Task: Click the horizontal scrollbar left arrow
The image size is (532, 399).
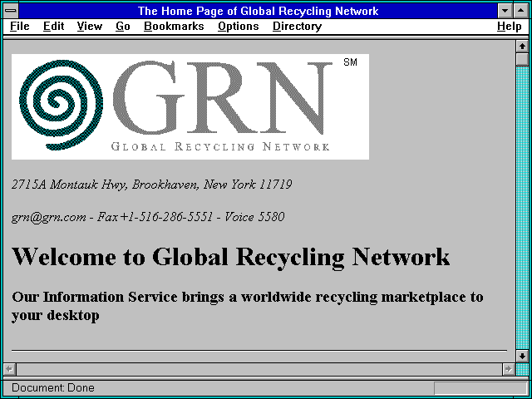Action: click(9, 369)
